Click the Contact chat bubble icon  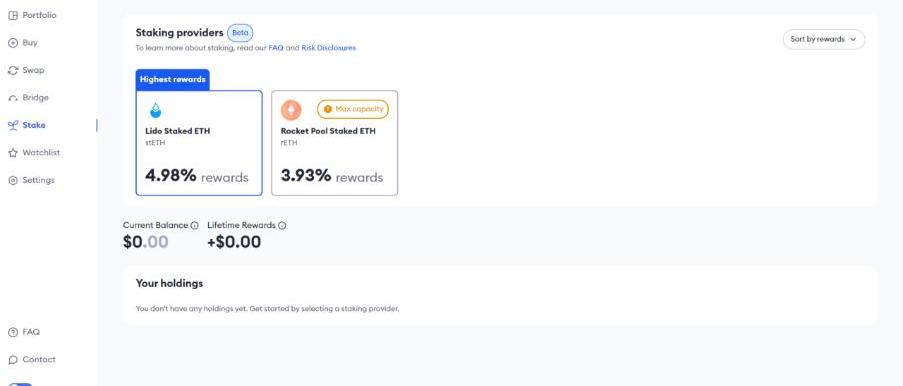coord(13,359)
